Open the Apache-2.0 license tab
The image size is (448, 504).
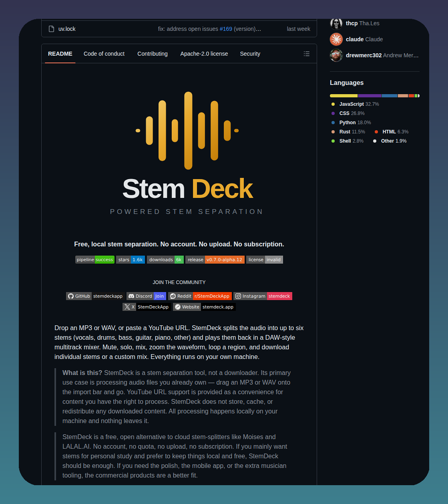click(x=204, y=54)
